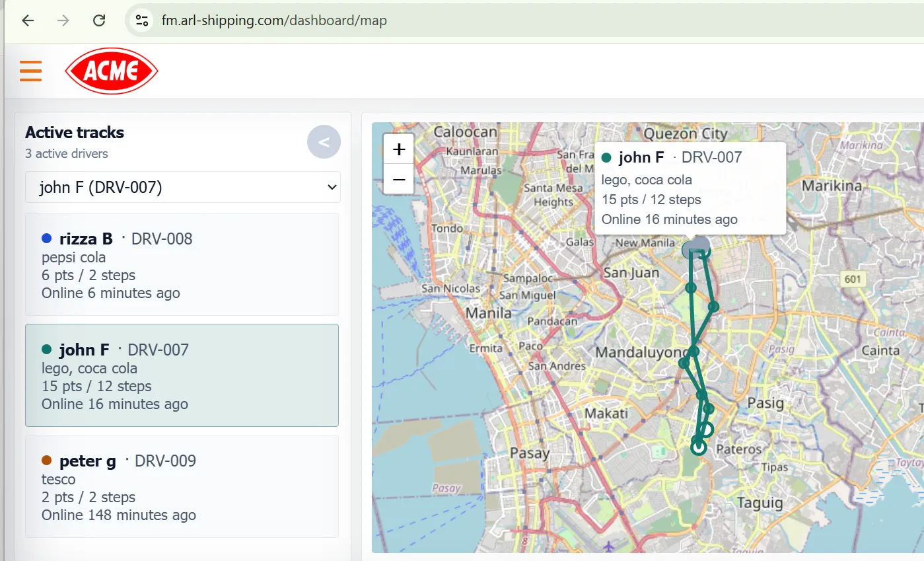The image size is (924, 561).
Task: Click 'Online 16 minutes ago' in map popup
Action: 670,219
